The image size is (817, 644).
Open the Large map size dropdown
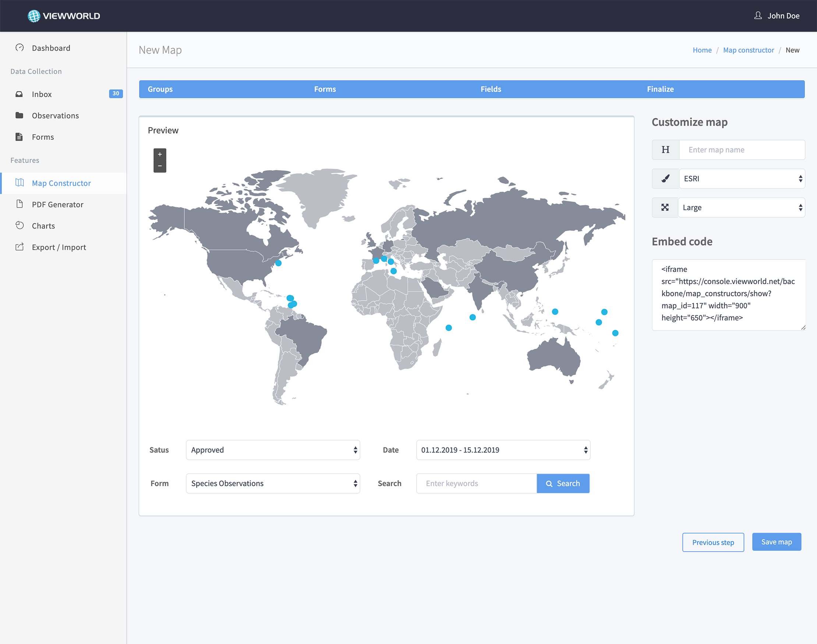coord(741,208)
